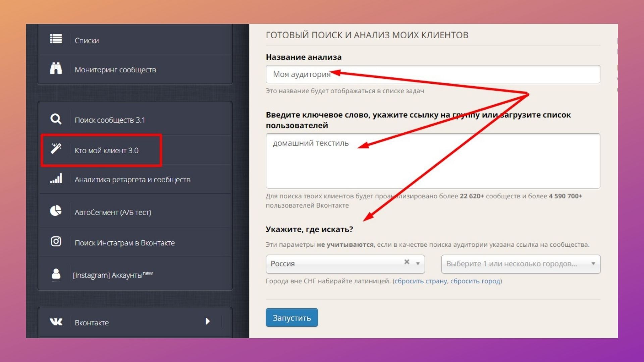Screen dimensions: 644x362
Task: Expand the Вконтакте section arrow
Action: (208, 321)
